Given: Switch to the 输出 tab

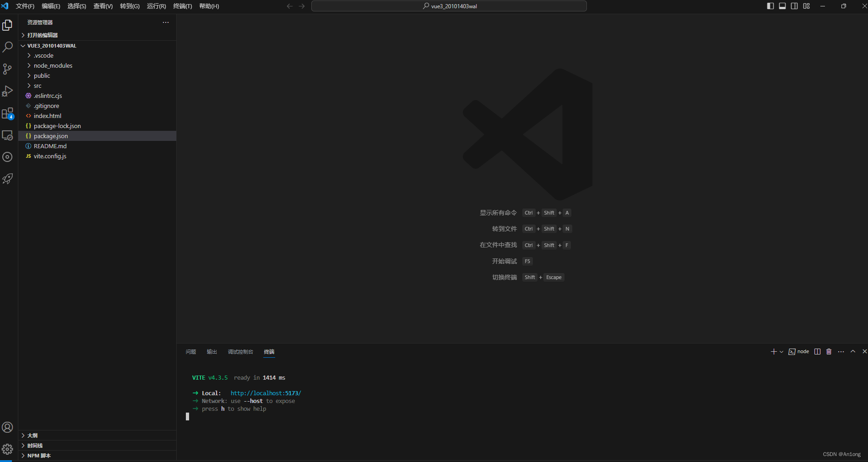Looking at the screenshot, I should coord(212,352).
